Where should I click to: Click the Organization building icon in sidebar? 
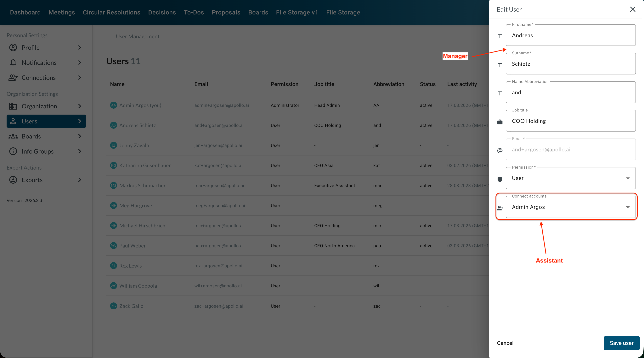click(x=13, y=106)
